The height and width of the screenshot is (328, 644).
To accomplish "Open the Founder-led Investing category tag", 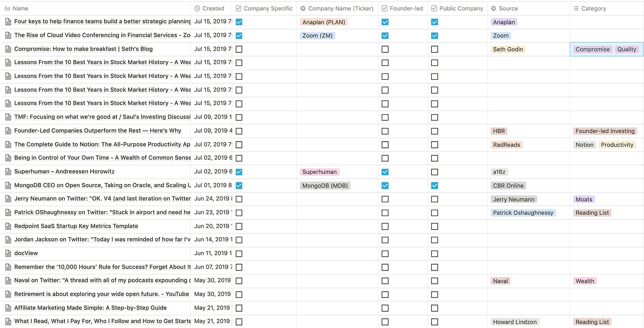I will (605, 131).
